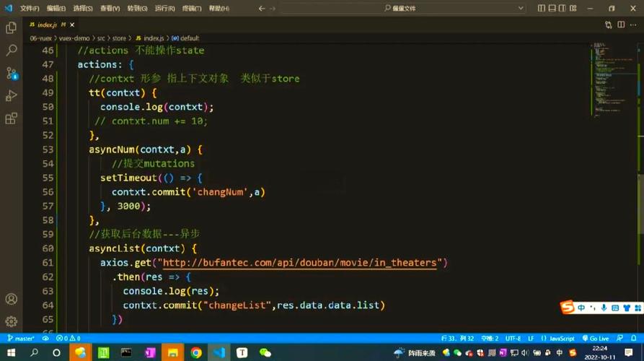Open the Extensions view
644x361 pixels.
pos(11,118)
